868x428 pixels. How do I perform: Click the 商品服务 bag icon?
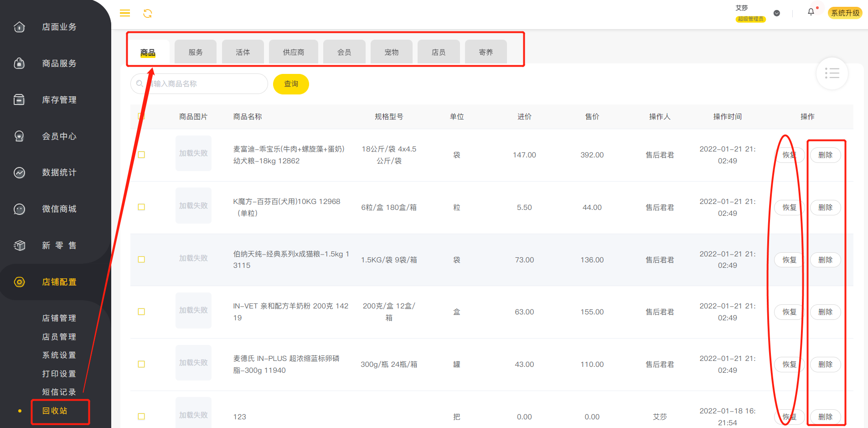pyautogui.click(x=20, y=63)
